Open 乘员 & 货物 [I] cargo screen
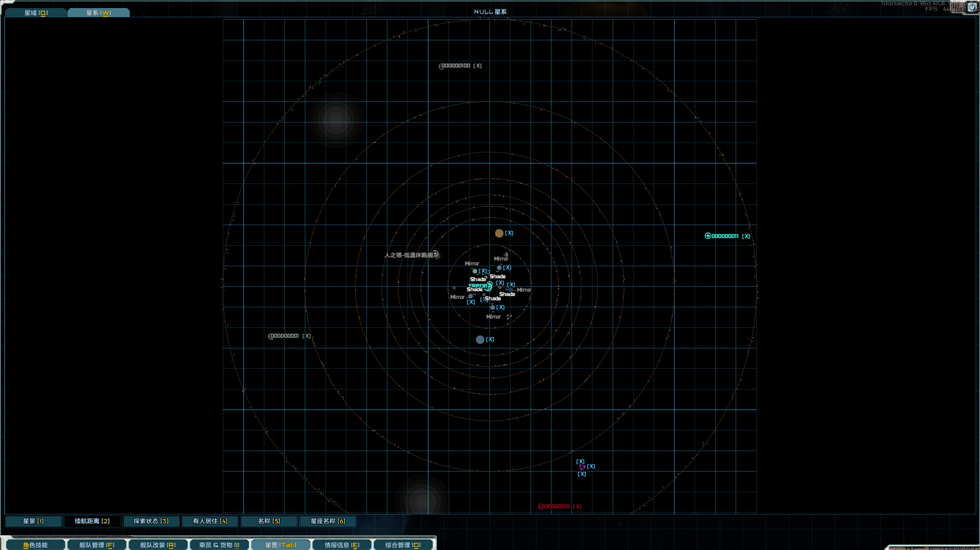 tap(219, 545)
